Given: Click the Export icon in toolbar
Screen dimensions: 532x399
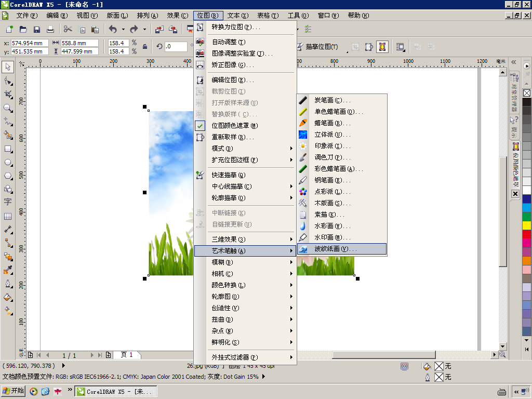Looking at the screenshot, I should 173,30.
